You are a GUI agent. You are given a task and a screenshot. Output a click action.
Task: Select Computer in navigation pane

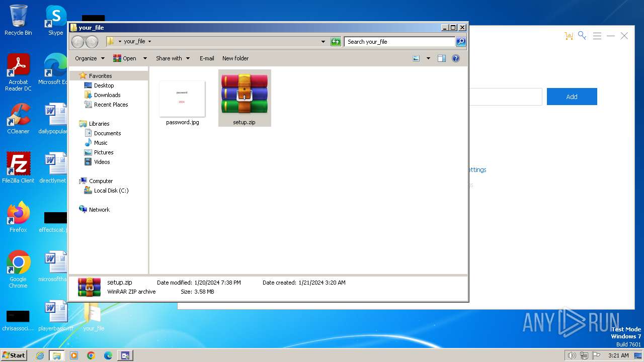pos(101,181)
